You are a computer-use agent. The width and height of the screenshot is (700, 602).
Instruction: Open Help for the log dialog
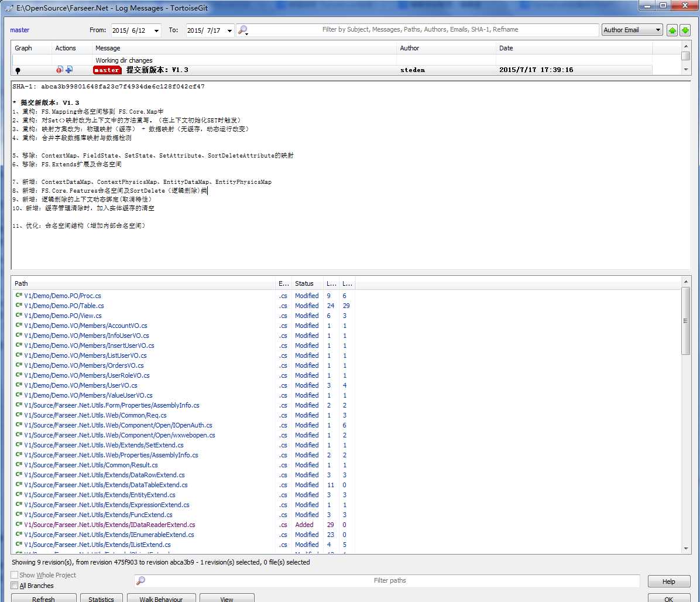tap(669, 581)
